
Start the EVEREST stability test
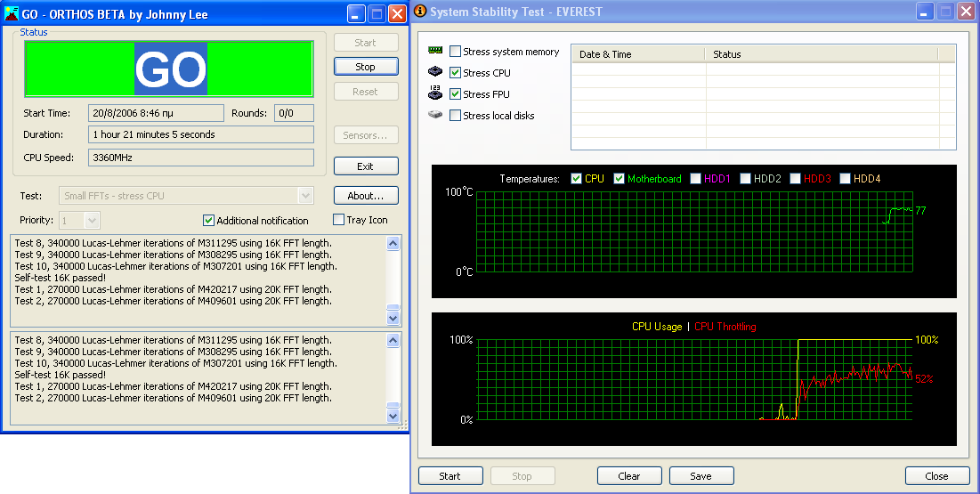(450, 476)
